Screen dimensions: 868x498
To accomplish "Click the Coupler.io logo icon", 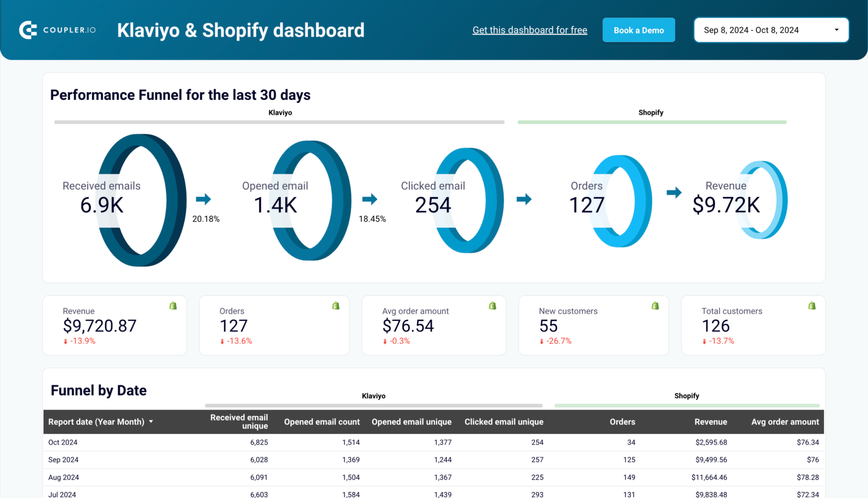I will tap(29, 30).
